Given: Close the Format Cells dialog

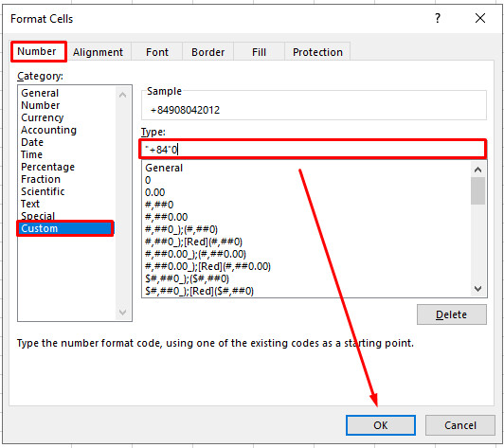Looking at the screenshot, I should pos(480,18).
